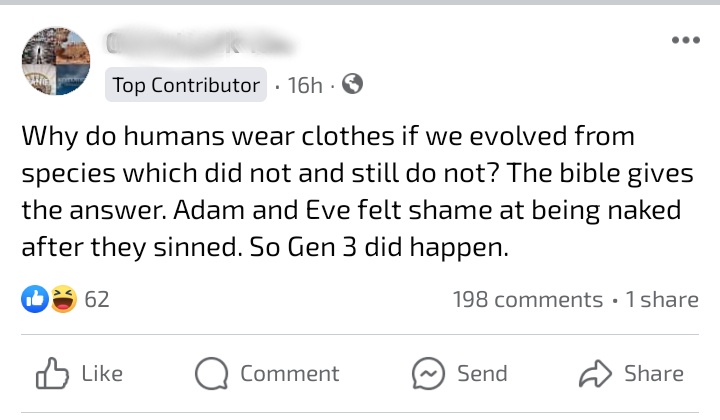View the 1 share link
720x420 pixels.
(661, 299)
